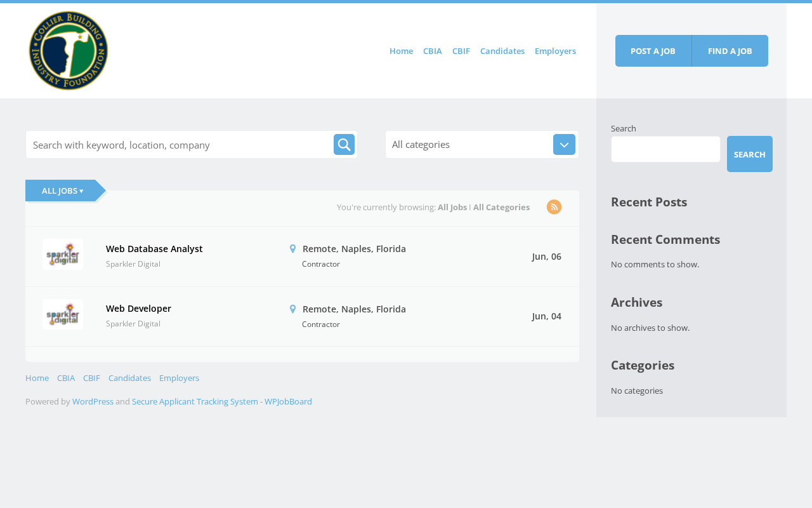Click Sparkler Digital logo for Web Developer
812x508 pixels.
point(63,314)
